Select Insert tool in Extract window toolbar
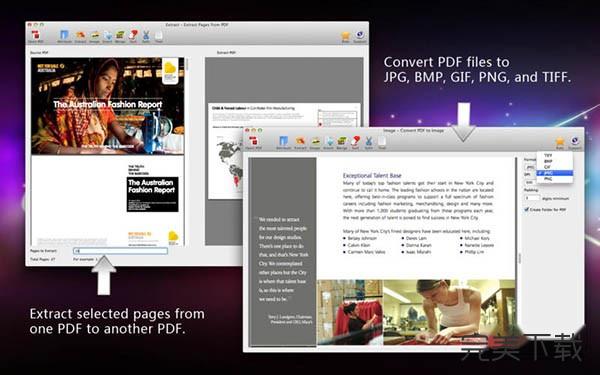 click(x=108, y=36)
